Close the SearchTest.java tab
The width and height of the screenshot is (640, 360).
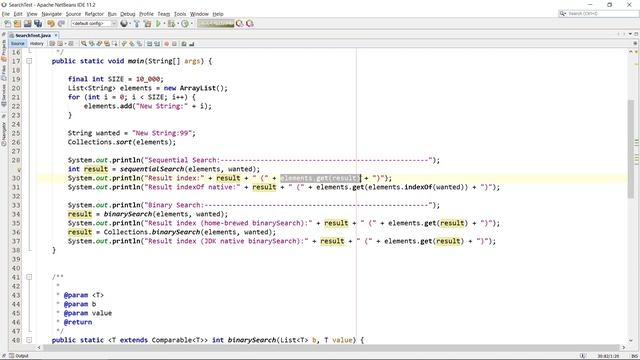56,36
